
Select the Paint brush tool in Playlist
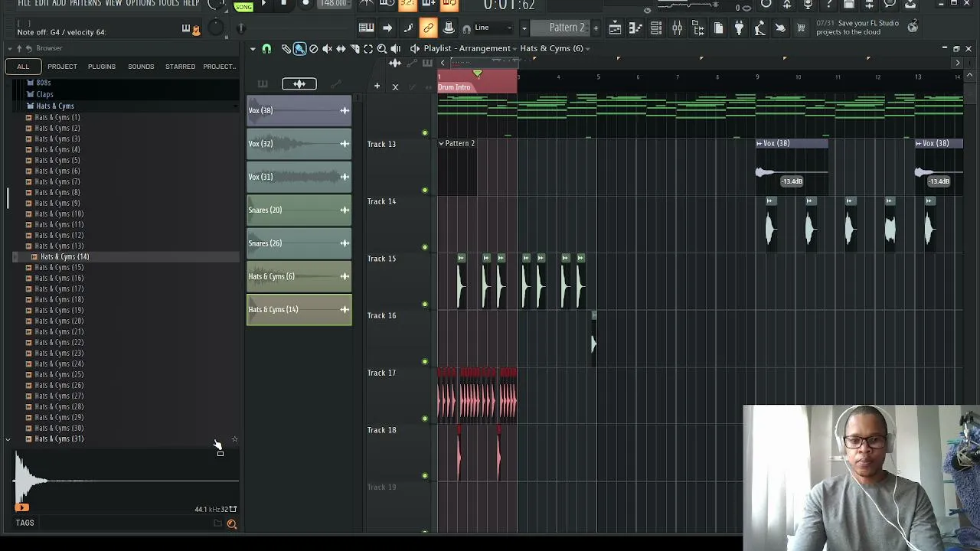click(299, 48)
